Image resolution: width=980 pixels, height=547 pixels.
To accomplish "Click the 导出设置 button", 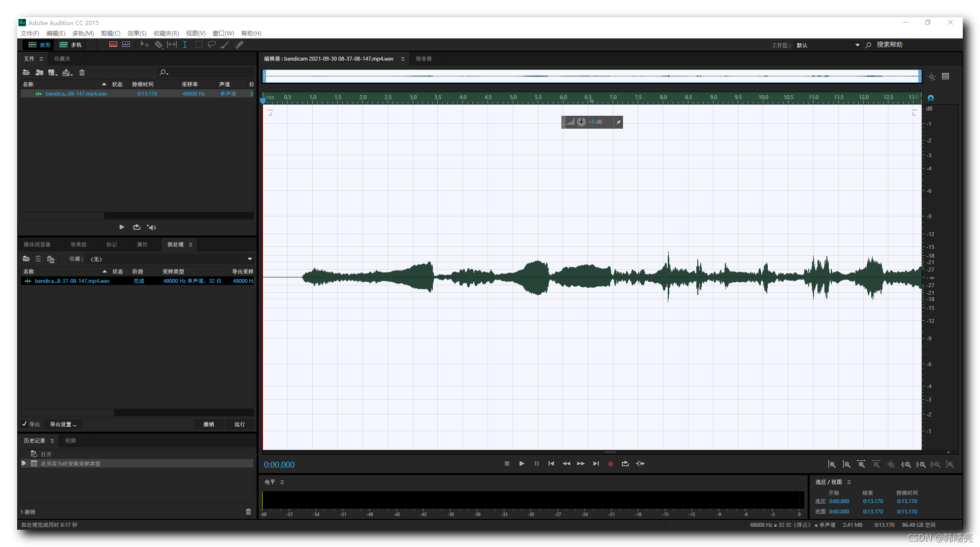I will [x=63, y=424].
